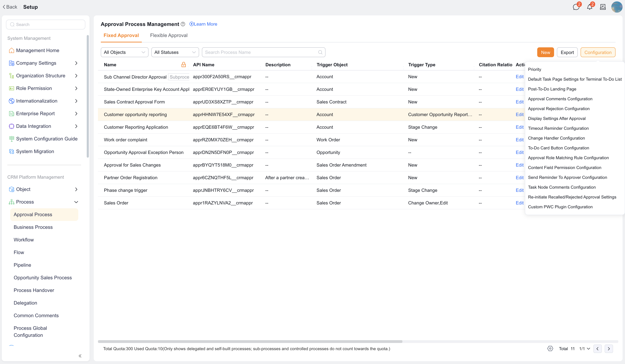
Task: Click the Internationalization globe icon
Action: pos(11,101)
